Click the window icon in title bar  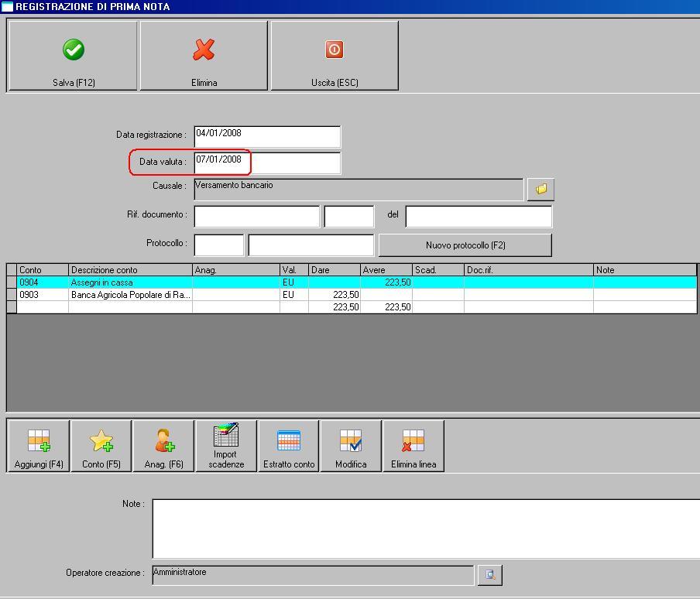tap(7, 7)
